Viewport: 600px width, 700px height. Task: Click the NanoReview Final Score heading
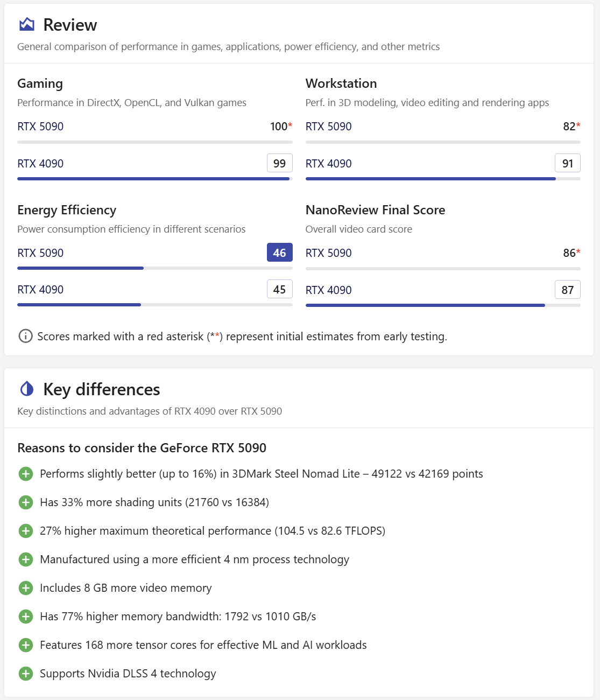pyautogui.click(x=375, y=210)
